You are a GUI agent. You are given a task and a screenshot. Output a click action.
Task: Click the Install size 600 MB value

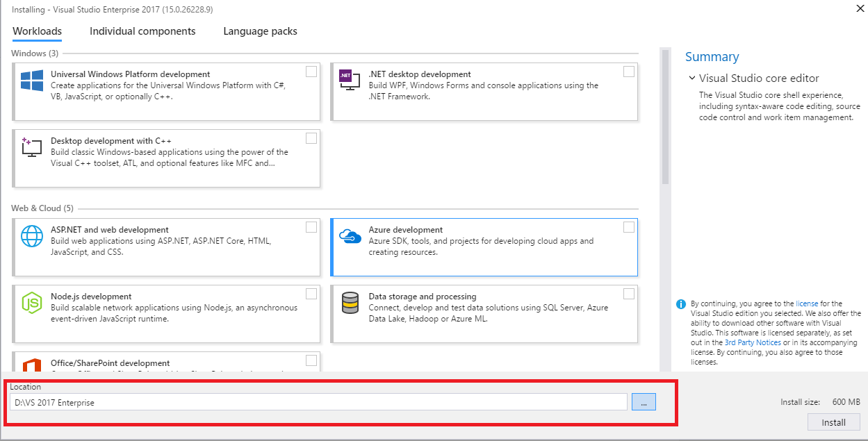coord(846,402)
